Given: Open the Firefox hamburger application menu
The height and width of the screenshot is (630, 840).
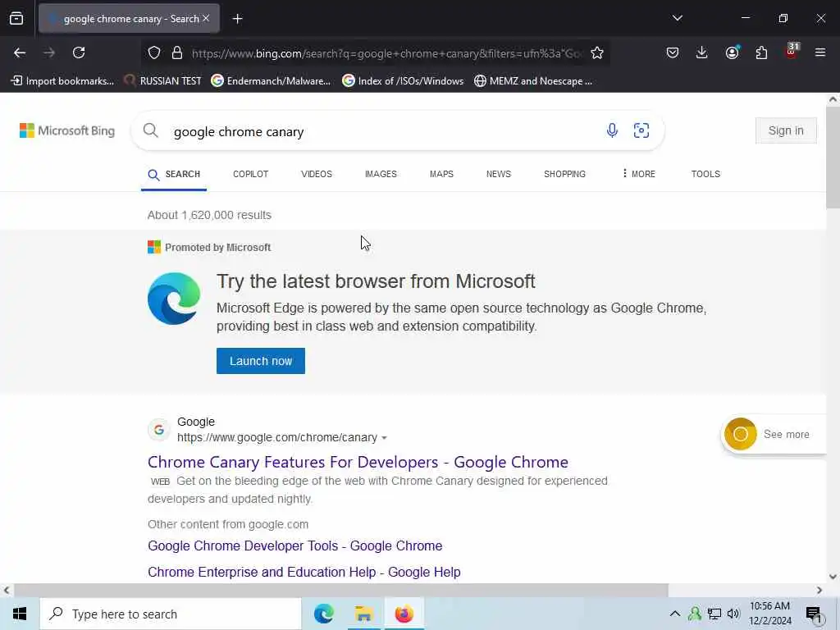Looking at the screenshot, I should coord(820,52).
